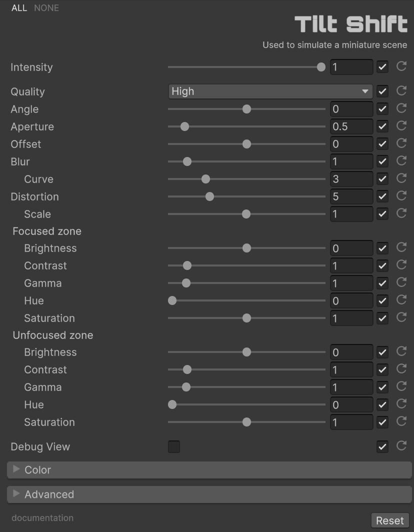414x532 pixels.
Task: Click the reset icon for Quality
Action: 401,90
